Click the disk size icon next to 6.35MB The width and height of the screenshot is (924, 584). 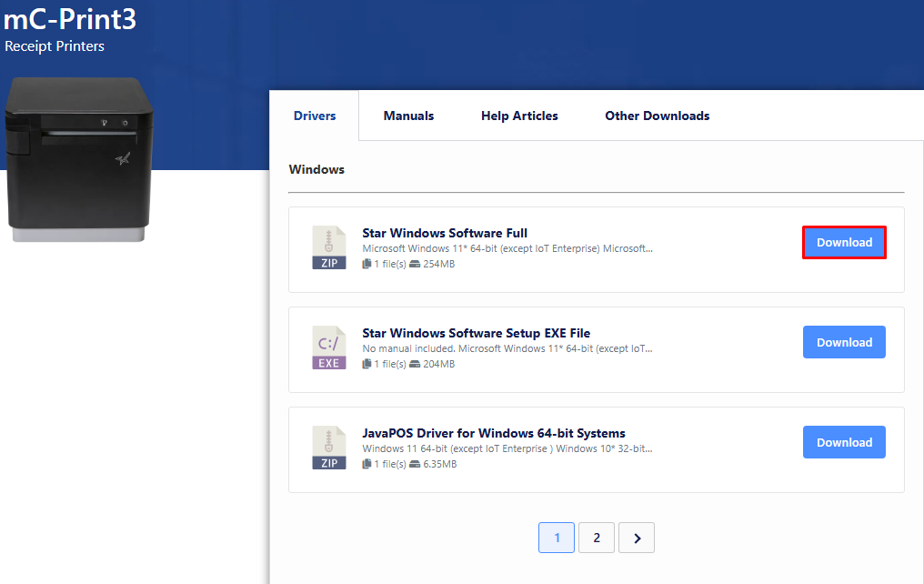pos(415,465)
